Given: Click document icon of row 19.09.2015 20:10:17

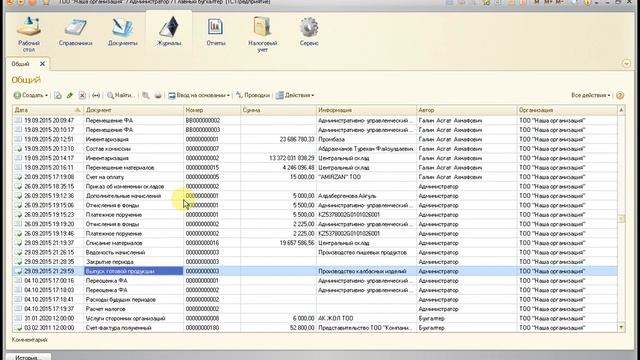Looking at the screenshot, I should (x=18, y=130).
